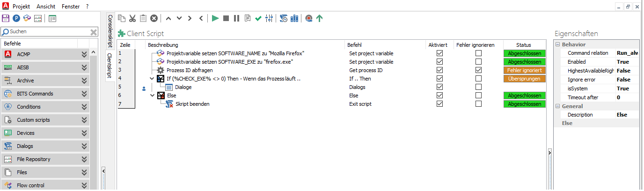Image resolution: width=644 pixels, height=191 pixels.
Task: Open the Fenster menu
Action: (71, 7)
